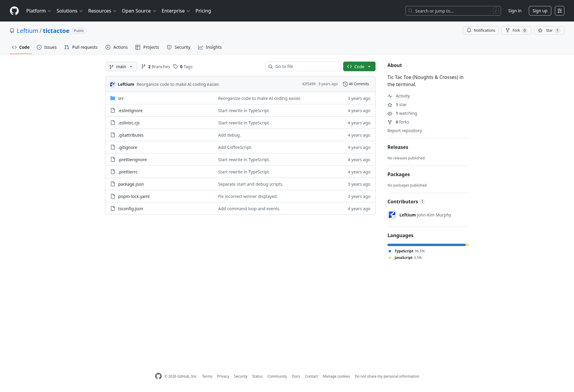Switch to the Projects tab
Screen dimensions: 574x392
click(147, 47)
